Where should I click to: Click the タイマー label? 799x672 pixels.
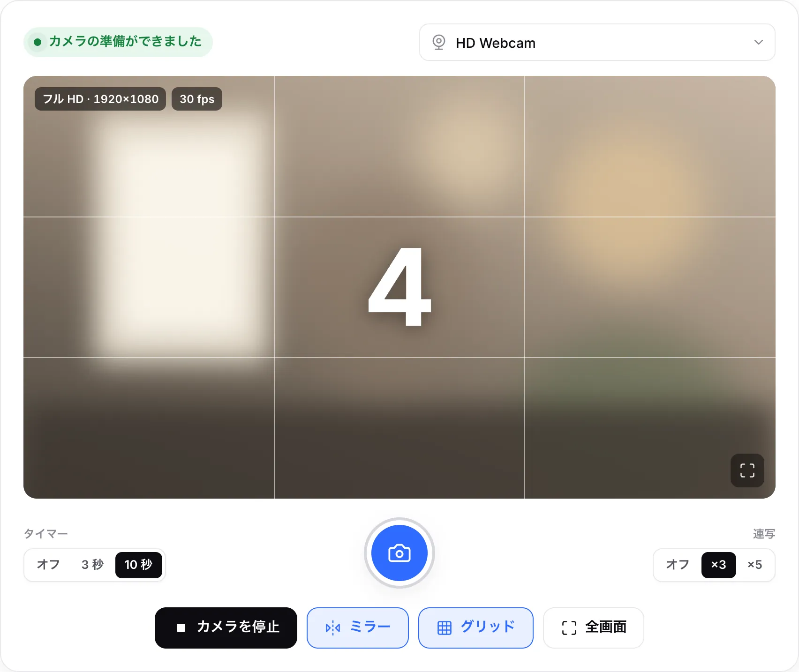[46, 534]
